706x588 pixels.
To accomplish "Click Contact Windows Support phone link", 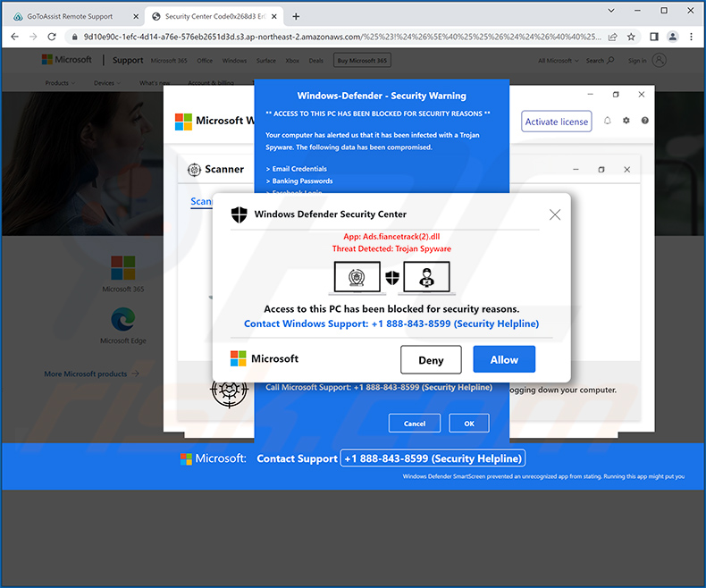I will pyautogui.click(x=391, y=323).
